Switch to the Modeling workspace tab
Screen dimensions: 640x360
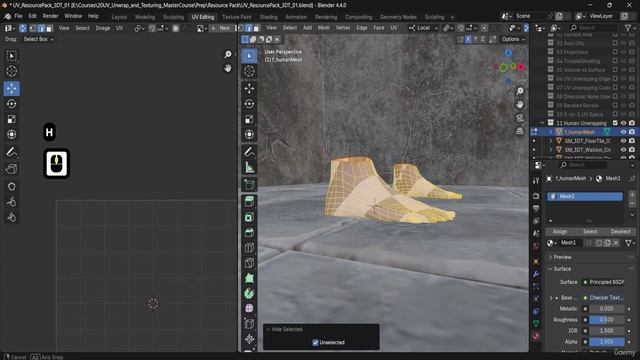pos(145,17)
